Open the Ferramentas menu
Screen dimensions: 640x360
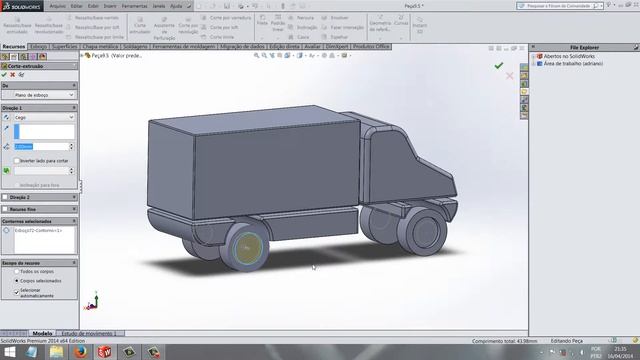pyautogui.click(x=134, y=6)
